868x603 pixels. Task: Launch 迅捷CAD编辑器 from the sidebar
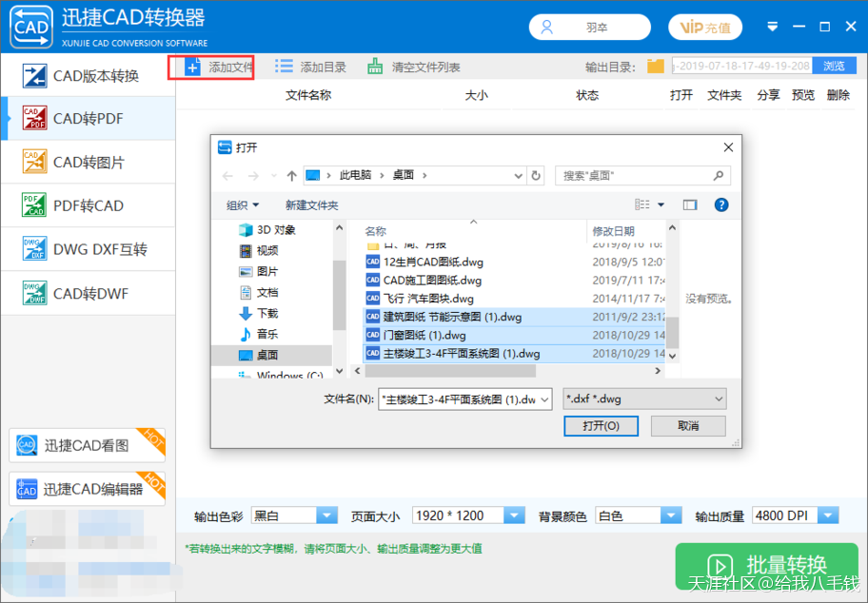point(87,489)
